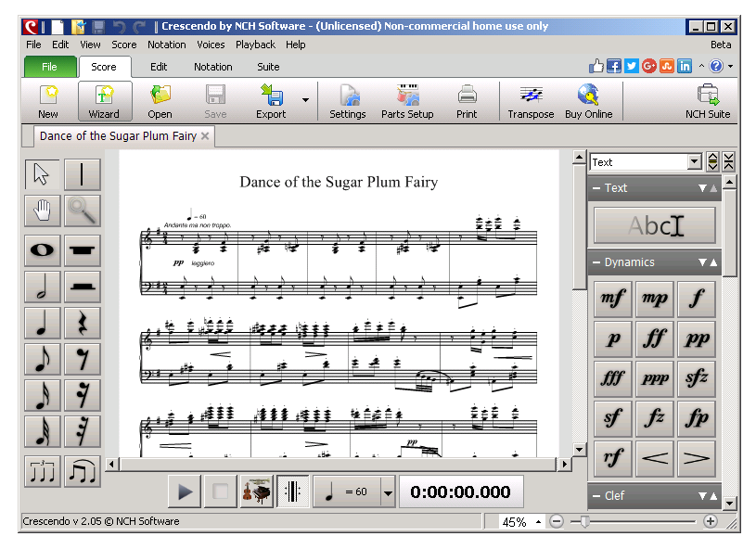Select the eighth note tool
Screen dimensions: 756x549
pyautogui.click(x=43, y=359)
